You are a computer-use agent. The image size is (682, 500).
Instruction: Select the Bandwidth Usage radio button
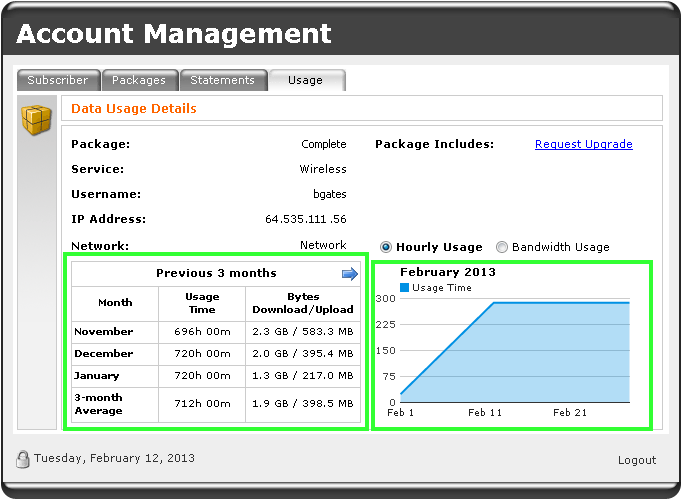click(501, 247)
